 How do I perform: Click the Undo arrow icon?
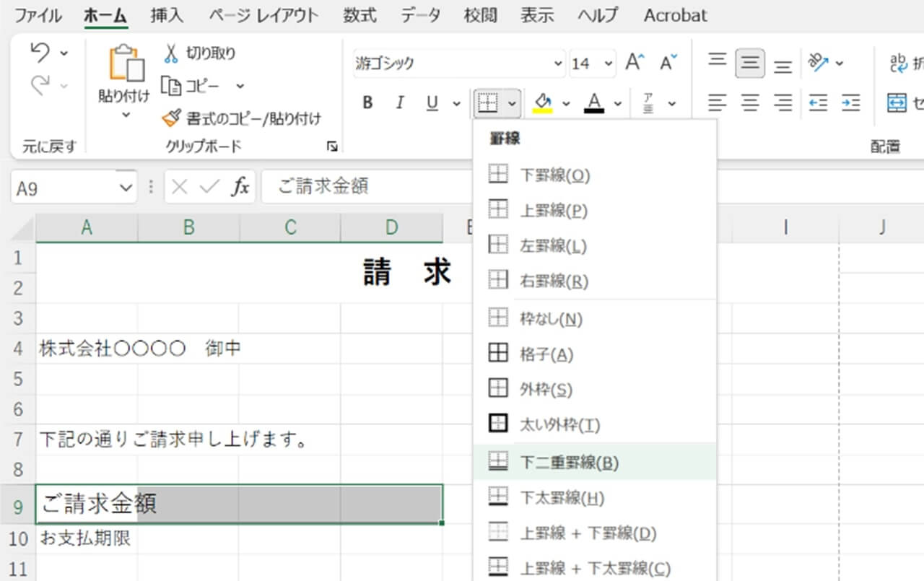point(40,53)
